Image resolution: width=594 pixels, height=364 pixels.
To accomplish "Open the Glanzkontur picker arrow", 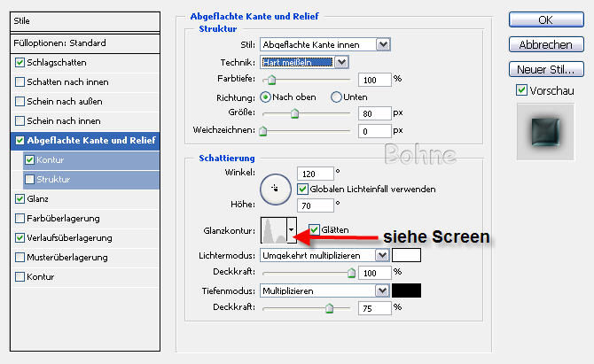I will point(291,231).
